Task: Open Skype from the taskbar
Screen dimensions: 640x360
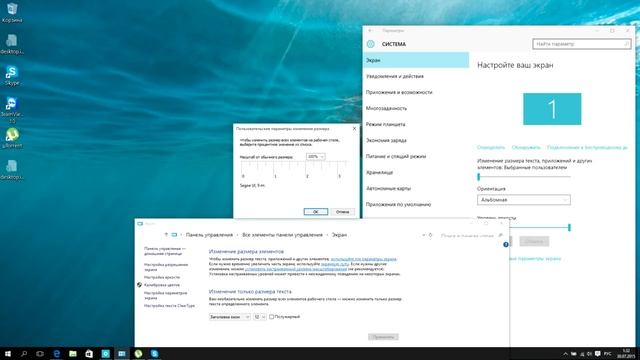Action: [155, 354]
